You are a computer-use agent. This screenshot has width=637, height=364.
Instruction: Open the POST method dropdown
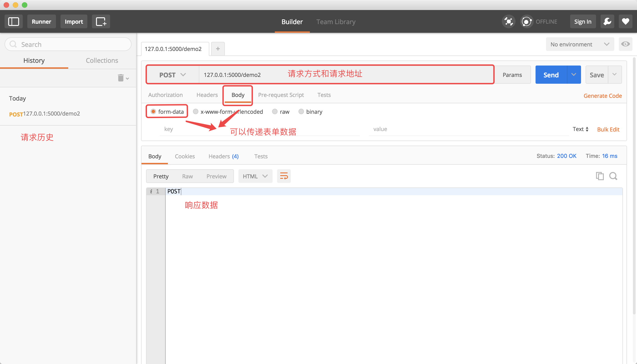[x=172, y=75]
